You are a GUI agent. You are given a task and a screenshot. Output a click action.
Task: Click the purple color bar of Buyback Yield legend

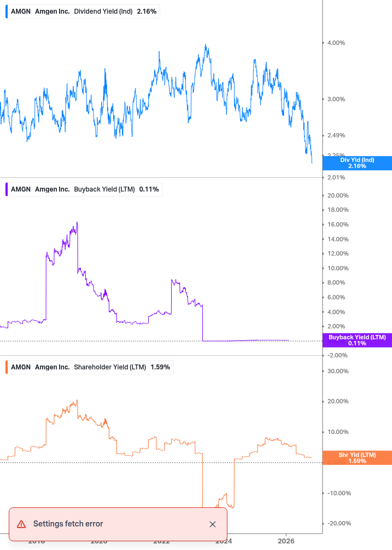[x=7, y=189]
